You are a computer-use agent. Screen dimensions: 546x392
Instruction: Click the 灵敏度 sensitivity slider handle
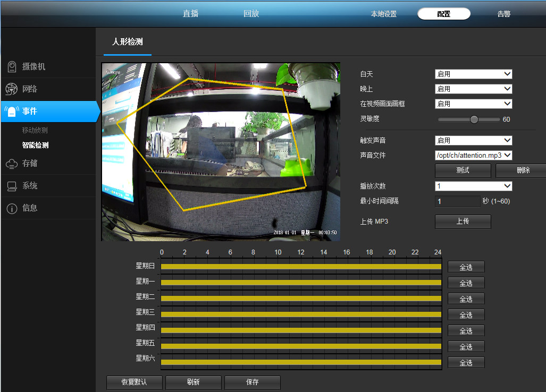point(474,120)
